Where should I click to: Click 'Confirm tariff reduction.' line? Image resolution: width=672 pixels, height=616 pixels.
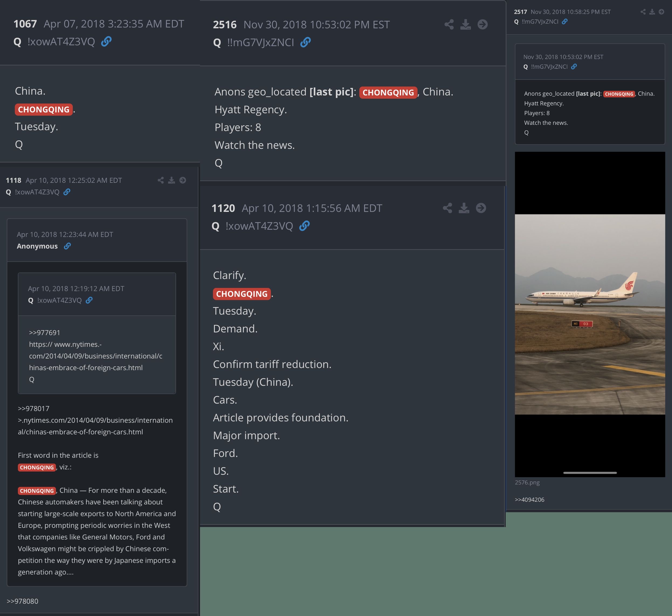(272, 364)
